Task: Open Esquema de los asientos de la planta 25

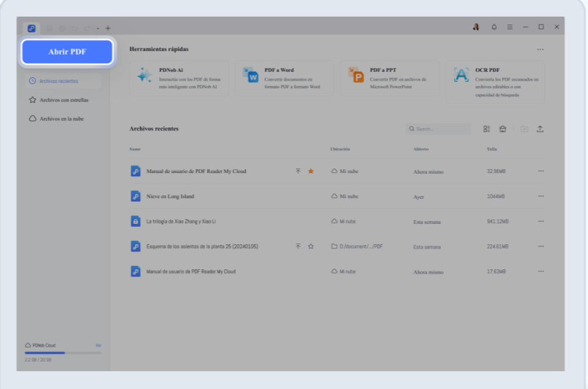Action: (202, 247)
